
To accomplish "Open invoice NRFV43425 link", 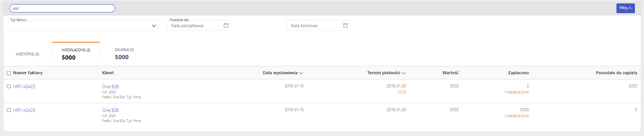I will click(24, 110).
